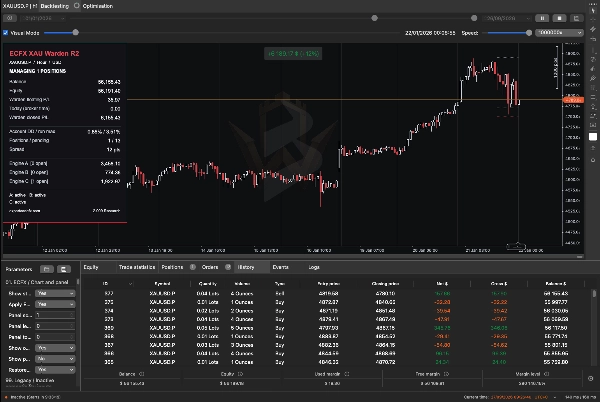The width and height of the screenshot is (600, 402).
Task: Click the Quantity column header
Action: click(208, 284)
